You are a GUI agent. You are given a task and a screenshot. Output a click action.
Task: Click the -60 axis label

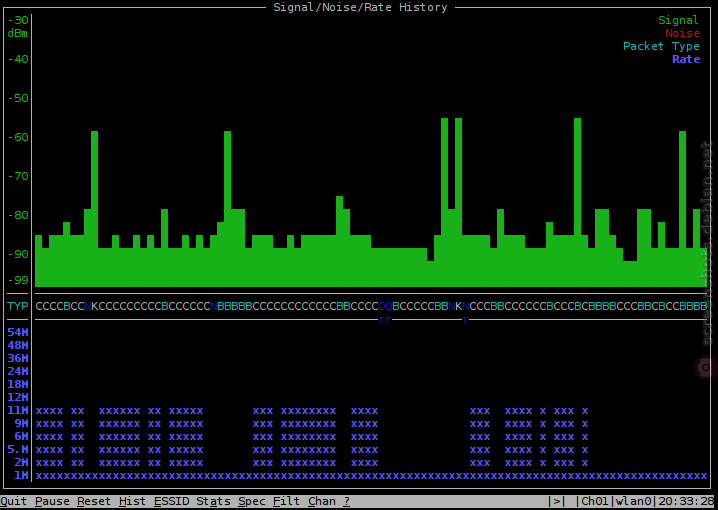(x=18, y=137)
